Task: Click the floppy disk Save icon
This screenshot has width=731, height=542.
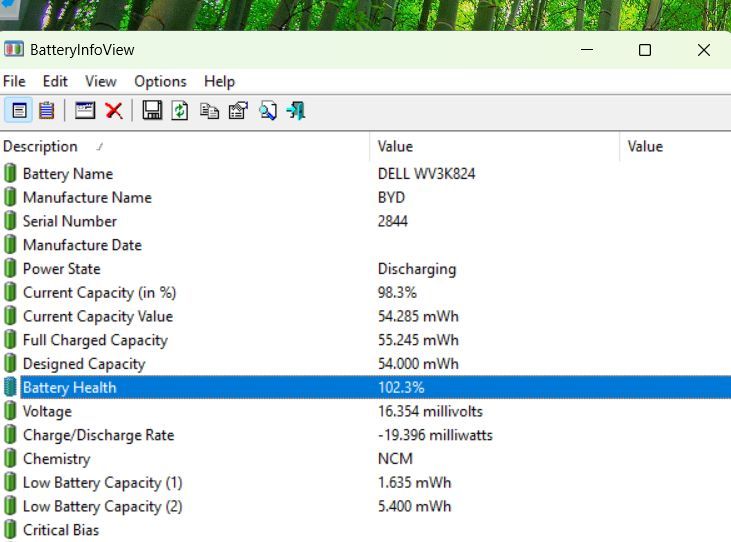Action: (x=152, y=111)
